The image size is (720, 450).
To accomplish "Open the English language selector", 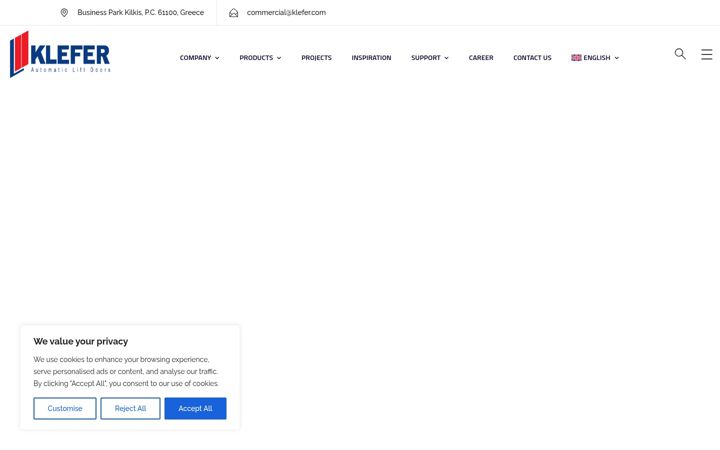I will coord(595,57).
